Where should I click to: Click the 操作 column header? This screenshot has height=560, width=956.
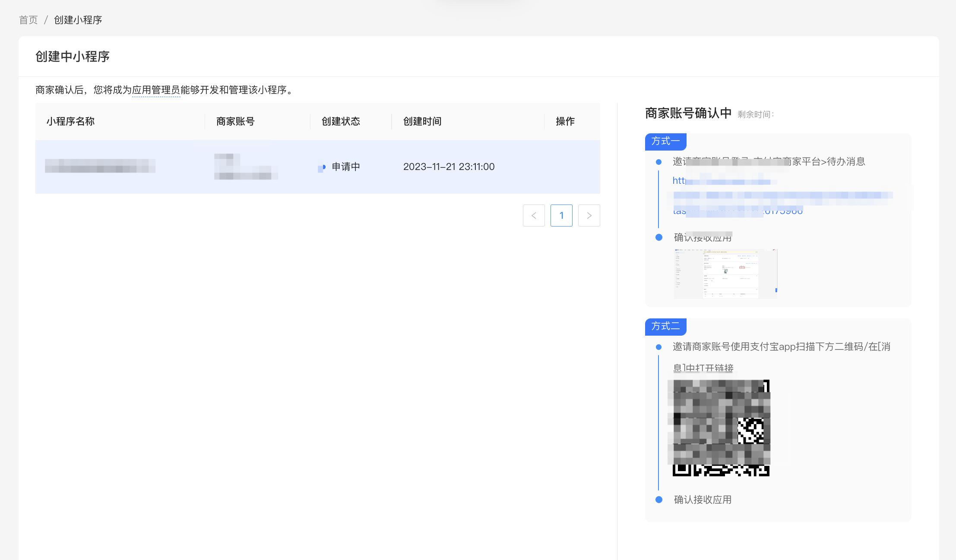point(565,121)
